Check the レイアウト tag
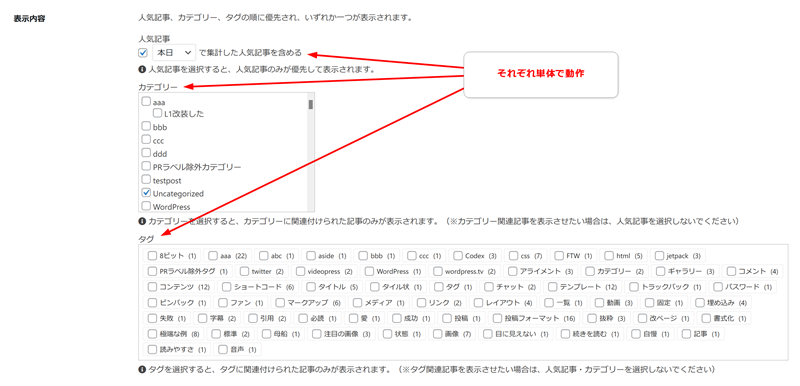The image size is (800, 386). click(479, 302)
